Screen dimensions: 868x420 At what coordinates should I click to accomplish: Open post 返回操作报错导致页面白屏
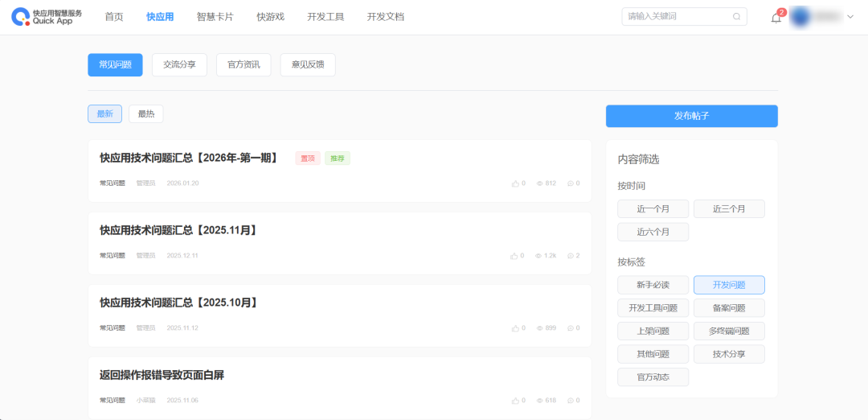pos(162,375)
